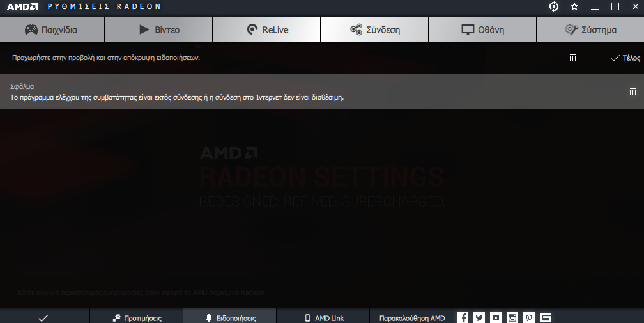
Task: Open the Σύστημα tab
Action: tap(590, 29)
